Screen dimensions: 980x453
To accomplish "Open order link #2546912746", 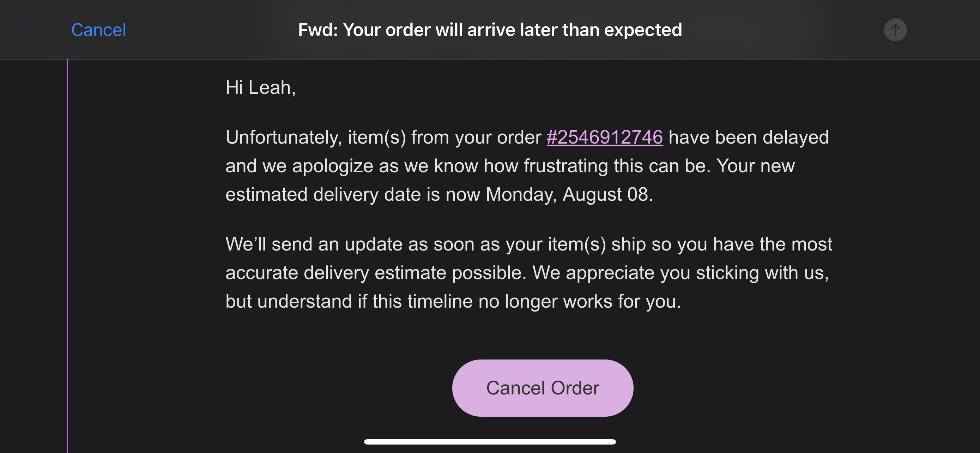I will tap(605, 137).
